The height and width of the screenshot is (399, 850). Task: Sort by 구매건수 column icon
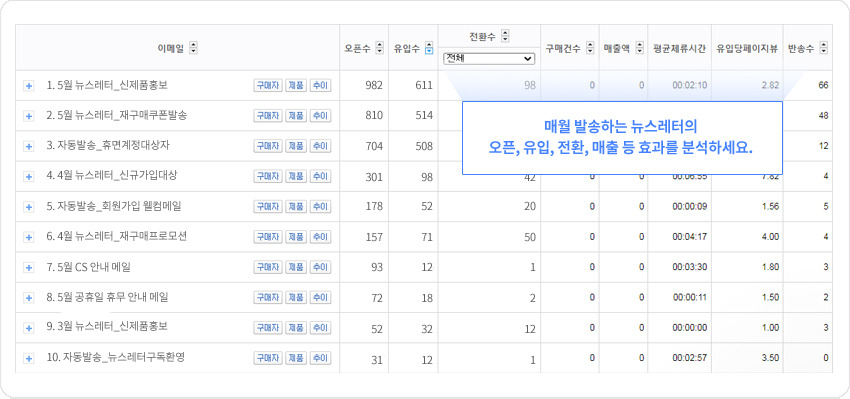[x=590, y=48]
